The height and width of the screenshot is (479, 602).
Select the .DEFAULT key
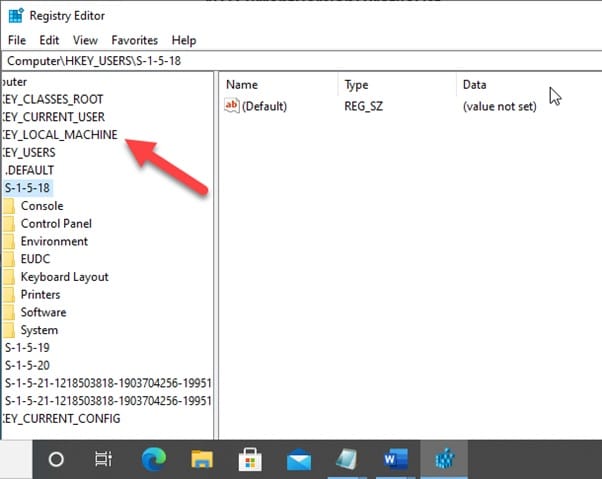(x=30, y=170)
